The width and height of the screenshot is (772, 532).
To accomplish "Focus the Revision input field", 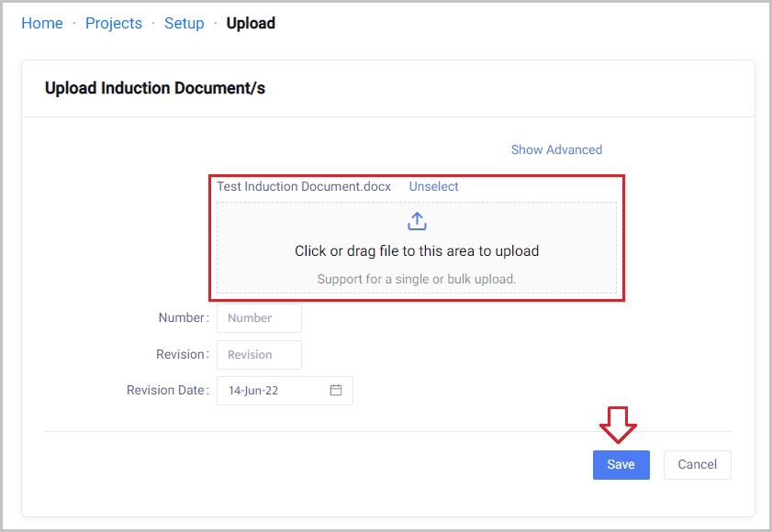I will [x=259, y=354].
